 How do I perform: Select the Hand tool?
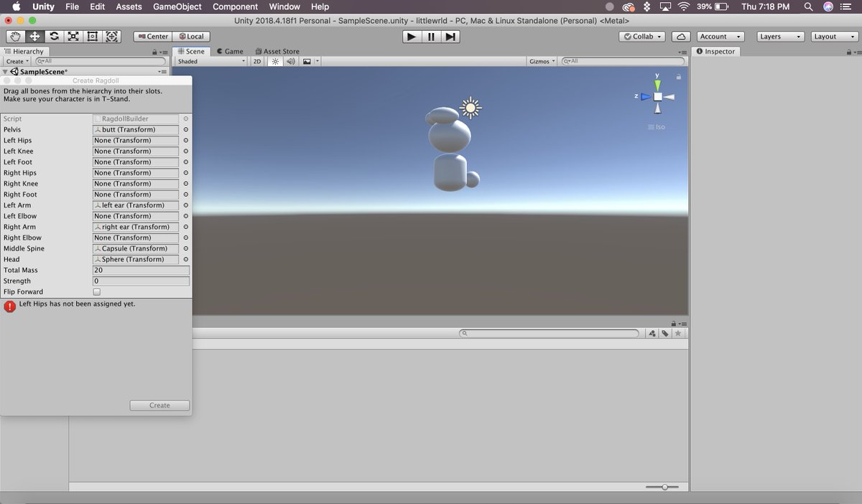point(15,36)
